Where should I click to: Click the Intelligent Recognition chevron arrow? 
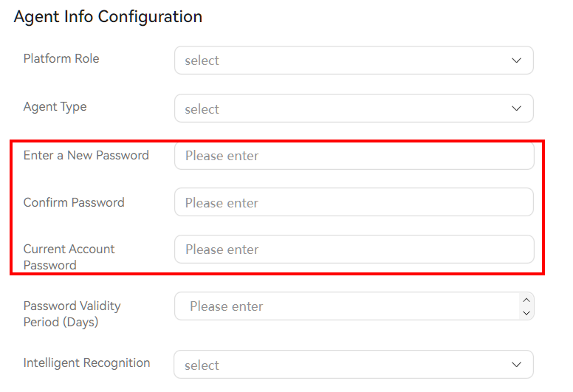(x=517, y=365)
